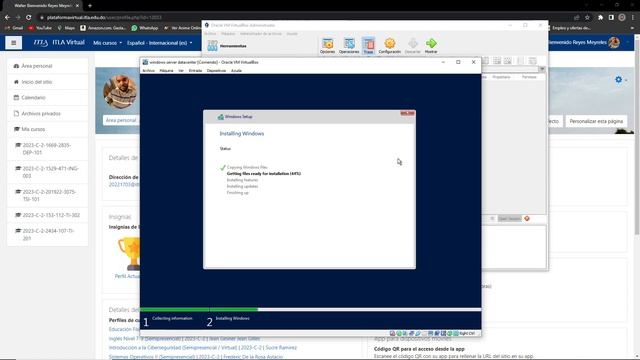
Task: Open the combo box arrow in VirtualBox log panel
Action: pos(542,69)
